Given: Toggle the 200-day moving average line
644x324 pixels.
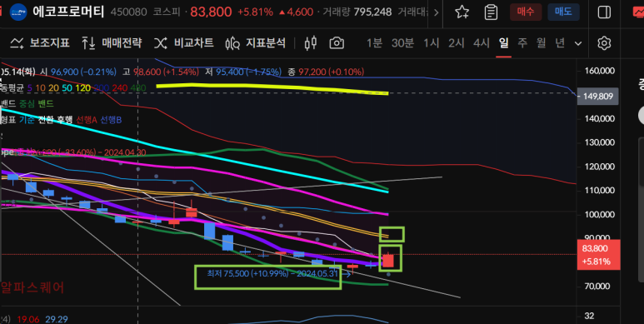Looking at the screenshot, I should 101,87.
